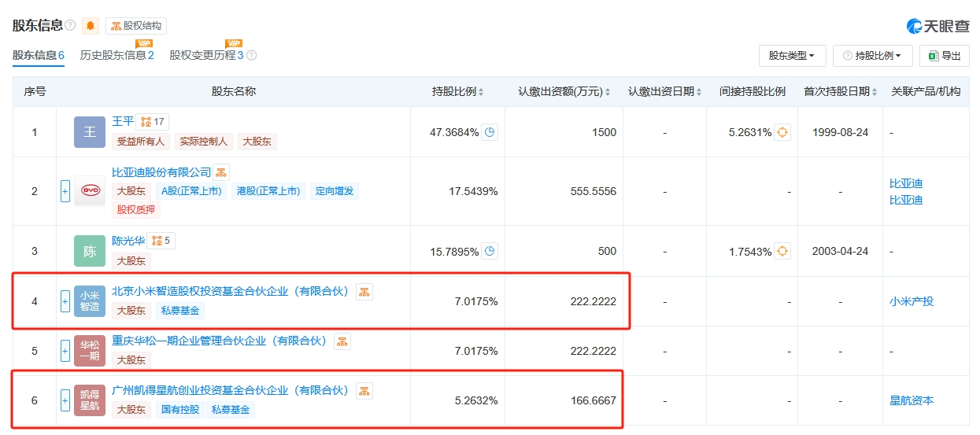Select the 2003-04-24 date cell

pos(841,251)
